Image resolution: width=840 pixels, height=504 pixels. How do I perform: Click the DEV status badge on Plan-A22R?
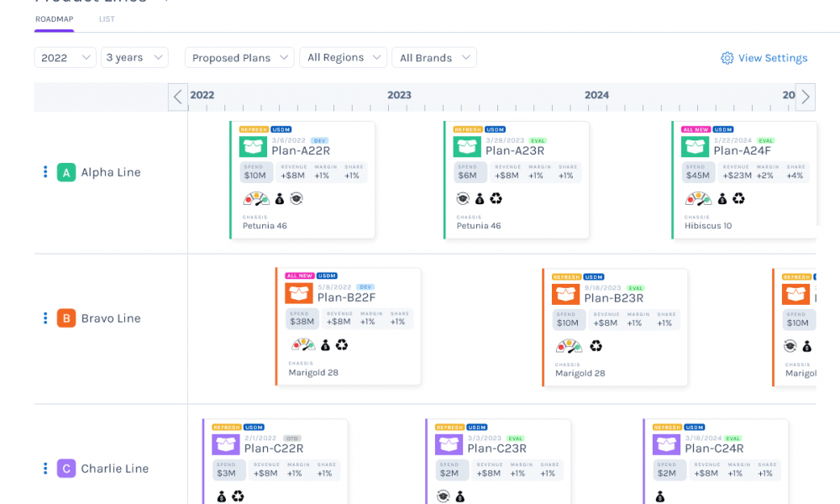point(320,141)
